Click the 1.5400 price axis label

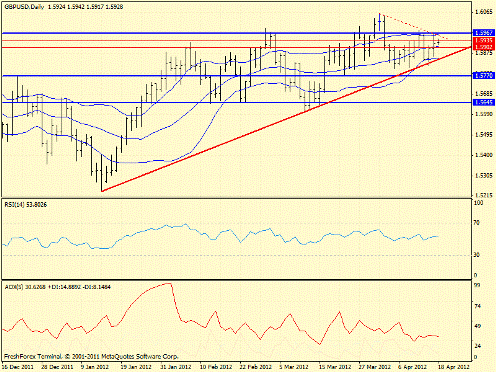tap(484, 155)
